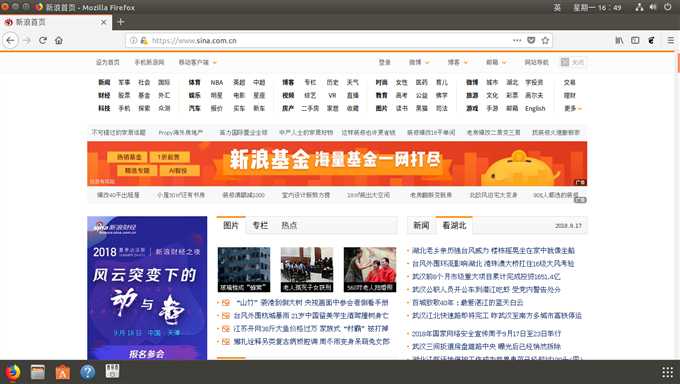
Task: Open the 新闻 channel link
Action: pyautogui.click(x=104, y=82)
